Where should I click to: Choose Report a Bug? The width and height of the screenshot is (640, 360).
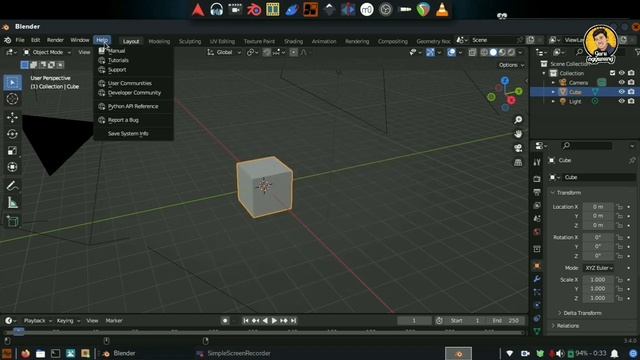123,120
